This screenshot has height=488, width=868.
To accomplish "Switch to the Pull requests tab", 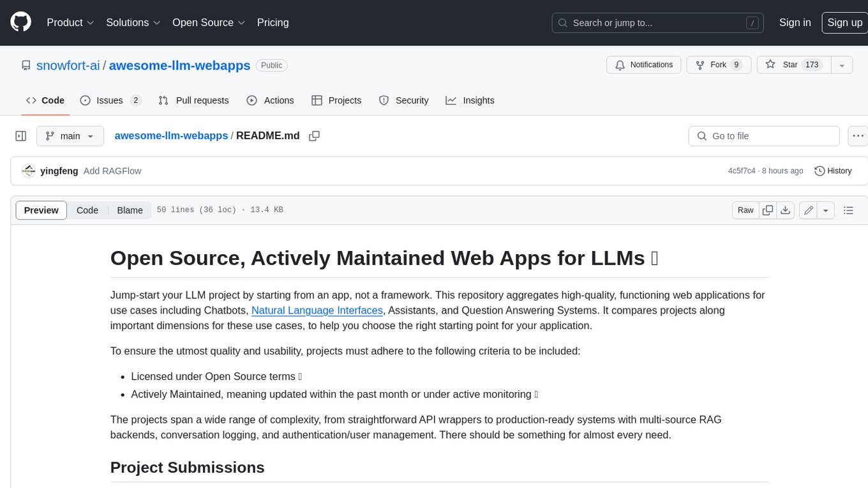I will [x=193, y=100].
